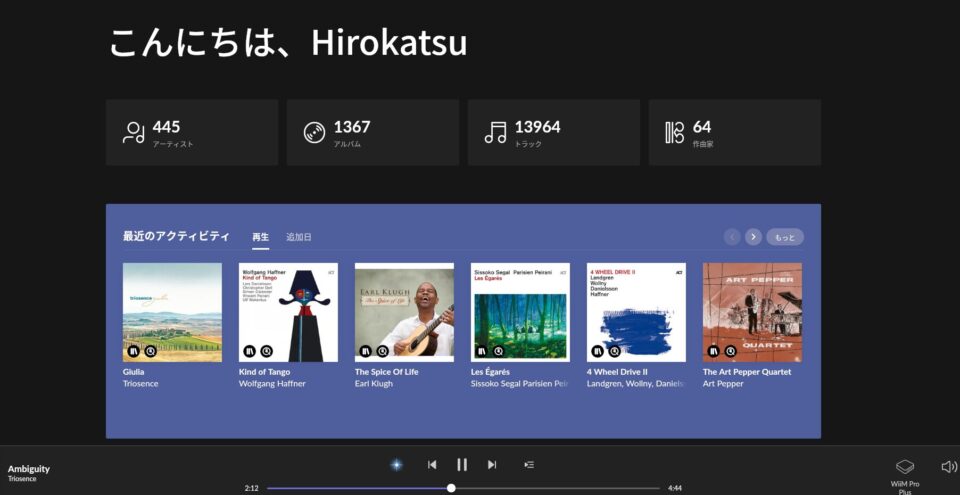This screenshot has width=960, height=495.
Task: Click the artist person icon
Action: tap(133, 132)
